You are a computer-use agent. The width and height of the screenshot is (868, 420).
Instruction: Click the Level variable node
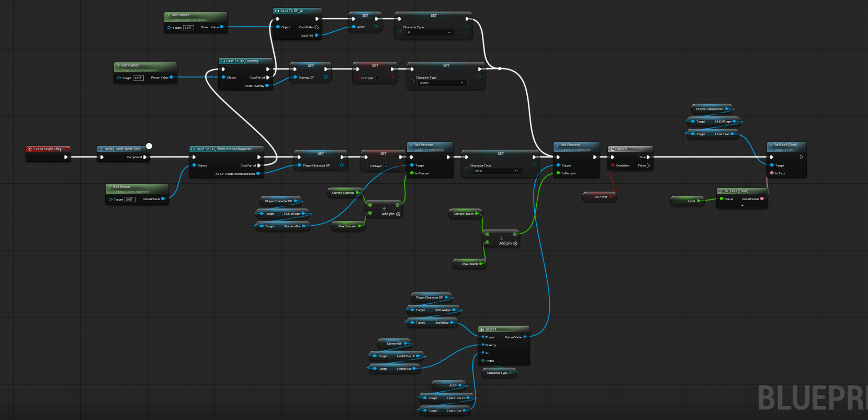688,201
